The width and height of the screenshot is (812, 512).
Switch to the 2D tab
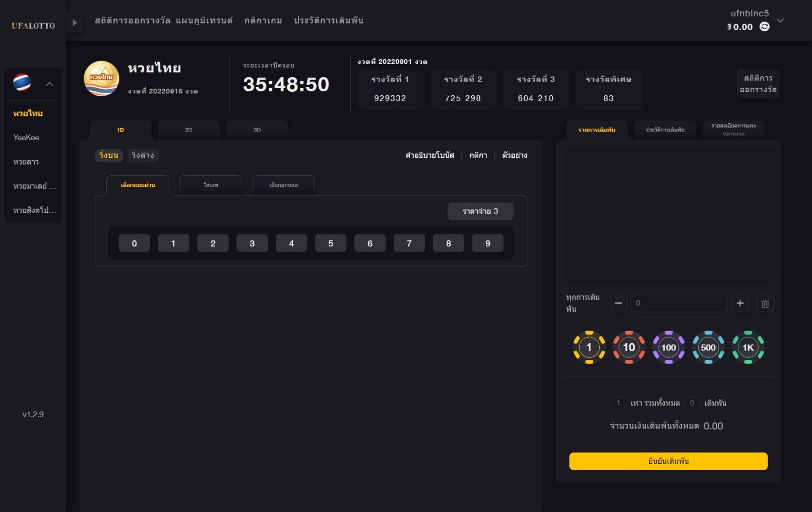click(189, 130)
